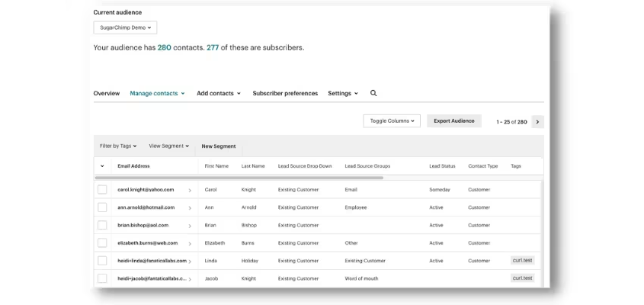Open Filter by Tags dropdown

[118, 146]
